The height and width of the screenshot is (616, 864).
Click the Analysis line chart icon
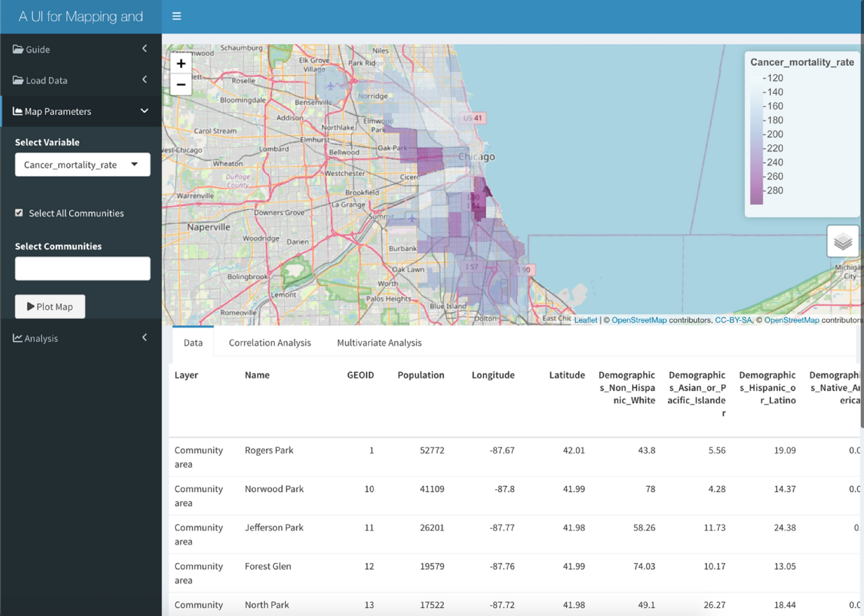[x=18, y=338]
